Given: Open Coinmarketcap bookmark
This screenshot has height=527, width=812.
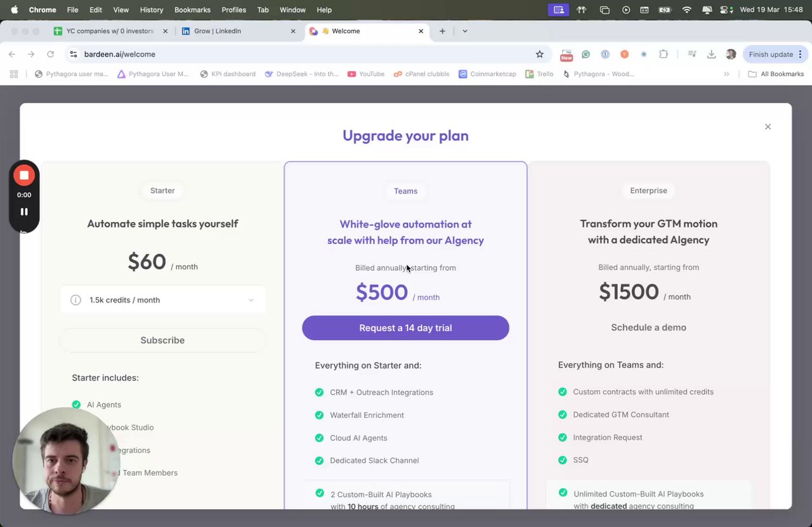Looking at the screenshot, I should tap(487, 74).
